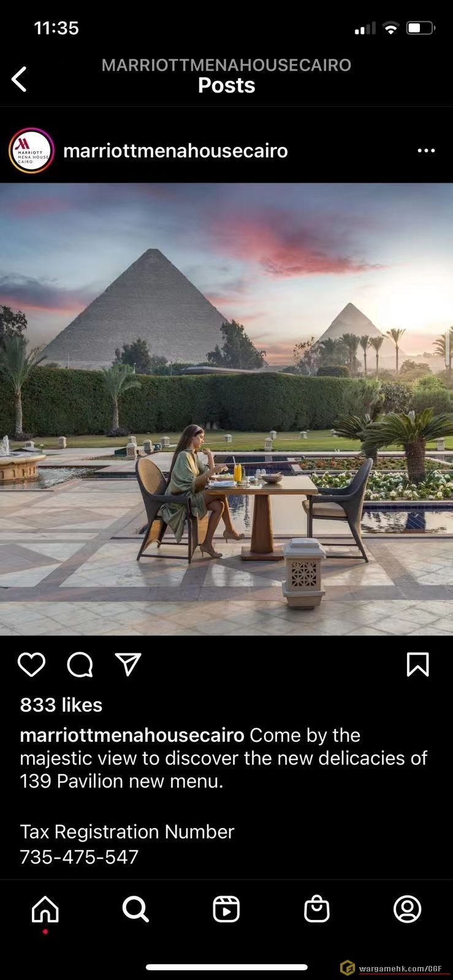Tap the Wi-Fi status icon
Image resolution: width=453 pixels, height=980 pixels.
[390, 28]
